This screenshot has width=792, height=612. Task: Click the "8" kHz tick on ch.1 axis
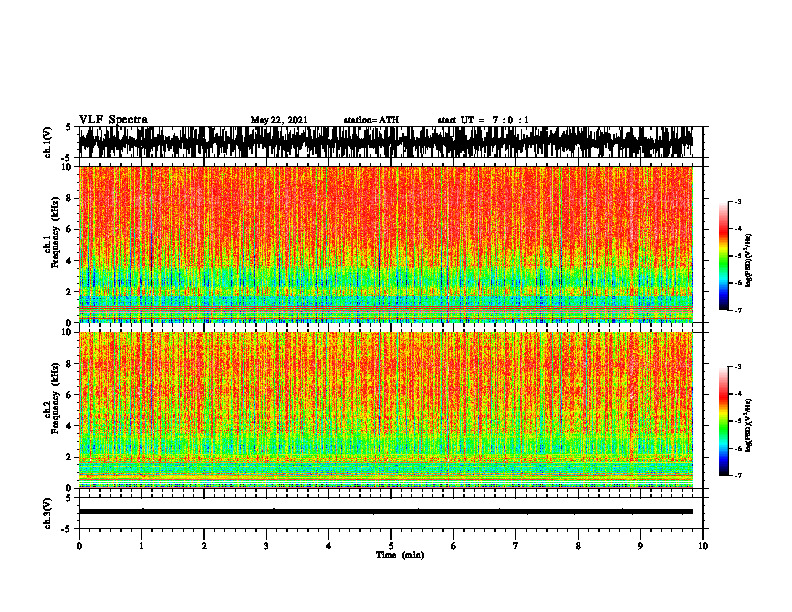(69, 198)
